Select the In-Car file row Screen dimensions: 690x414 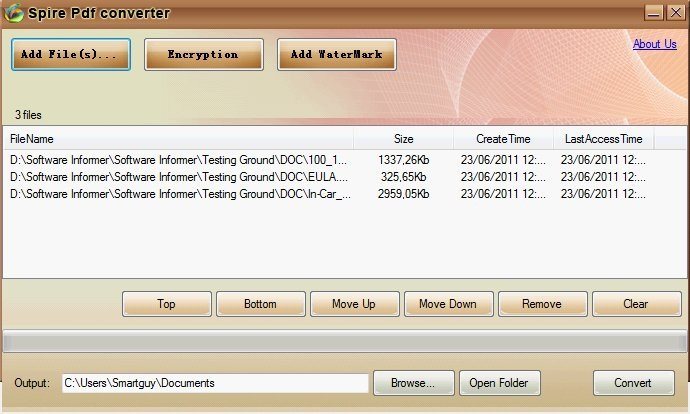coord(180,194)
